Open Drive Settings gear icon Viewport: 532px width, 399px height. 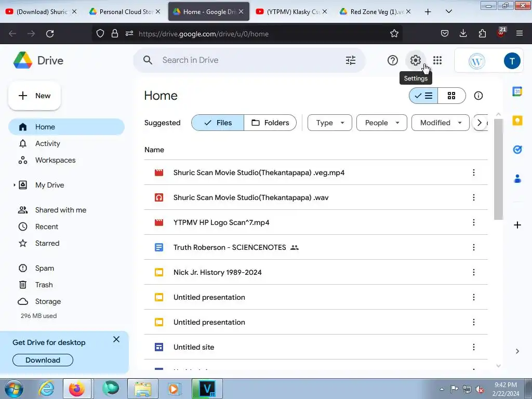(x=415, y=60)
